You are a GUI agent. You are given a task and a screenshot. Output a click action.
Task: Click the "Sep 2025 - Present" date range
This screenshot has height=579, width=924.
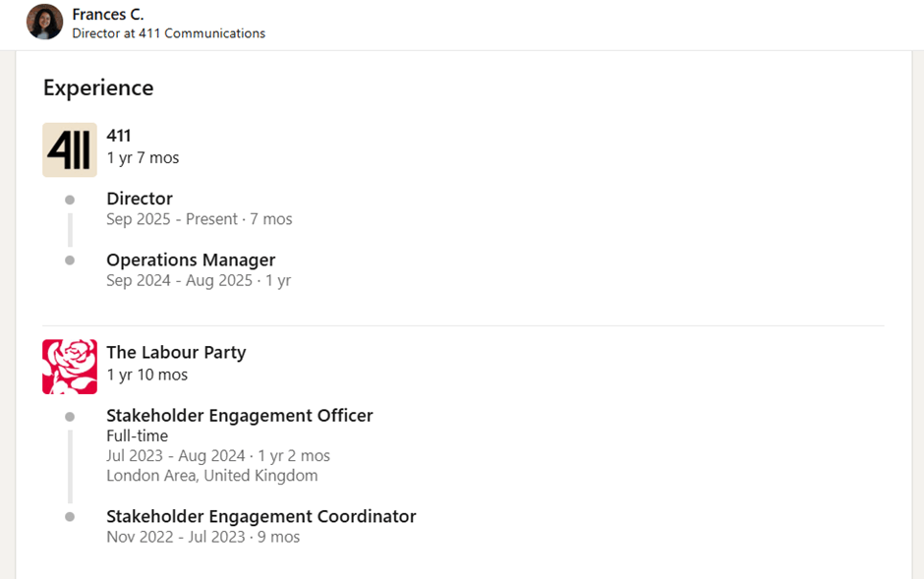click(x=172, y=219)
